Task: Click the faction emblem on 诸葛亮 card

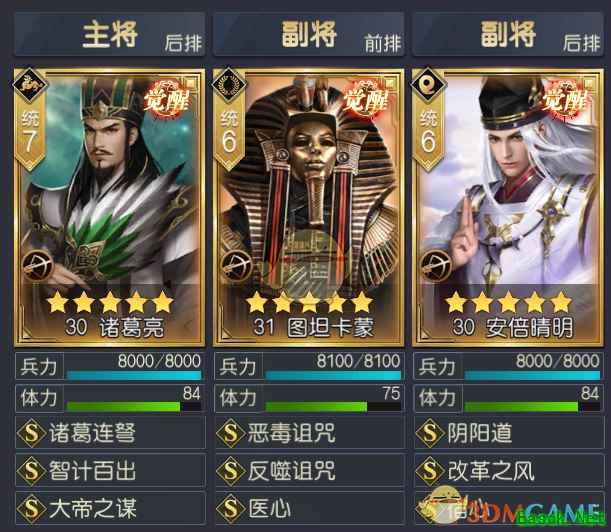Action: [30, 85]
